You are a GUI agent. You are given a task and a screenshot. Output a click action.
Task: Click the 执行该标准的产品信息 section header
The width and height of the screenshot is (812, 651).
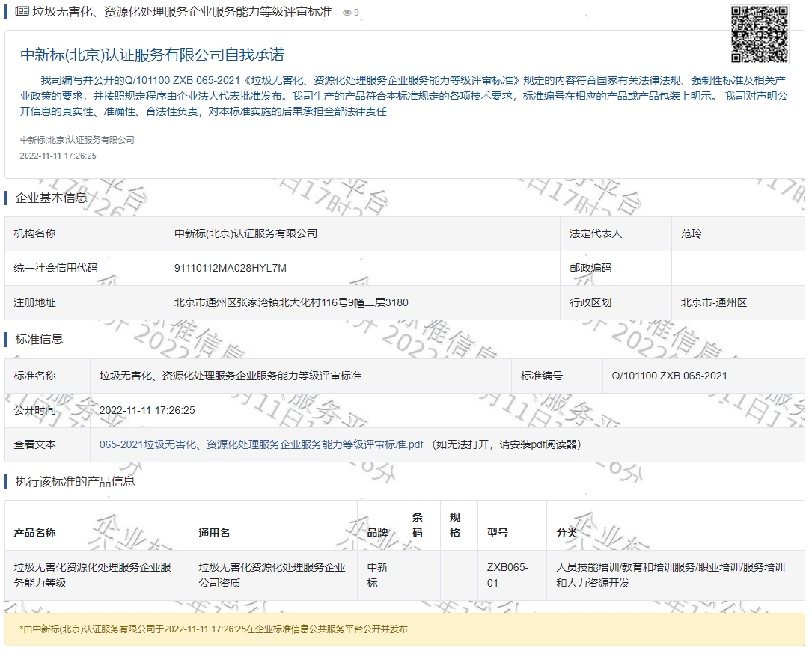tap(75, 481)
